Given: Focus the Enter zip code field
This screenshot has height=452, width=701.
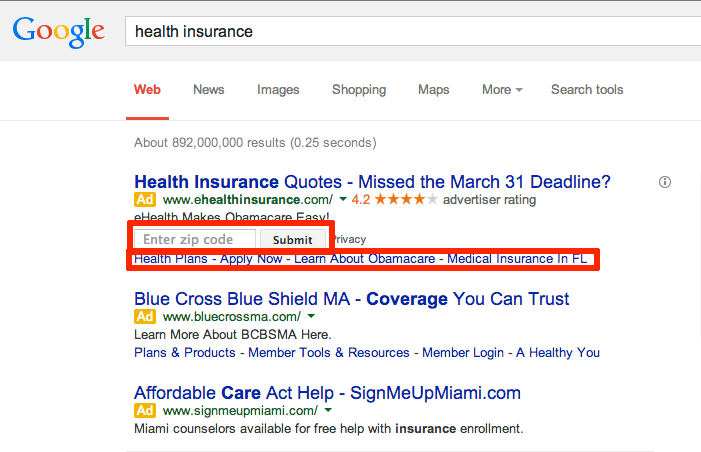Looking at the screenshot, I should (195, 240).
